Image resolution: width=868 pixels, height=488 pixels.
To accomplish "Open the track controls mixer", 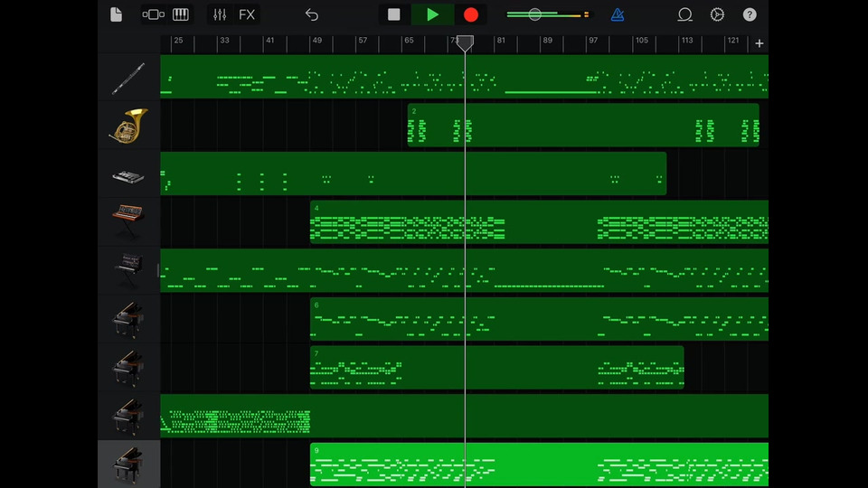I will click(220, 14).
